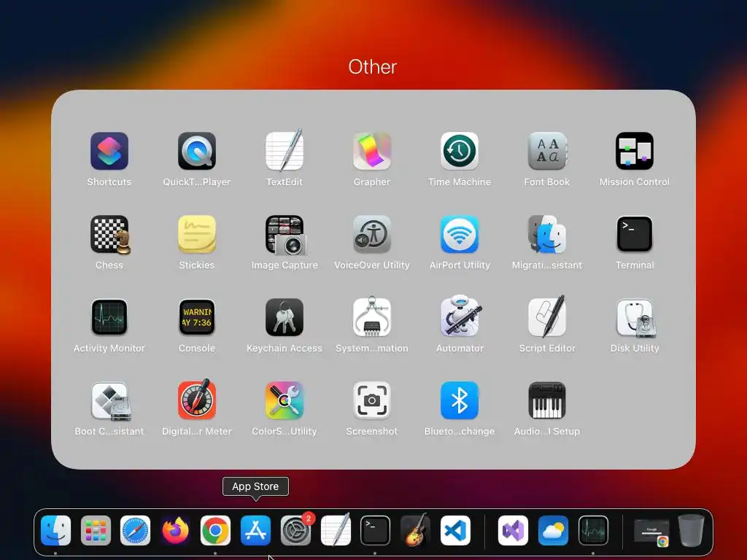Open Stickies
Viewport: 747px width, 560px height.
(x=197, y=234)
